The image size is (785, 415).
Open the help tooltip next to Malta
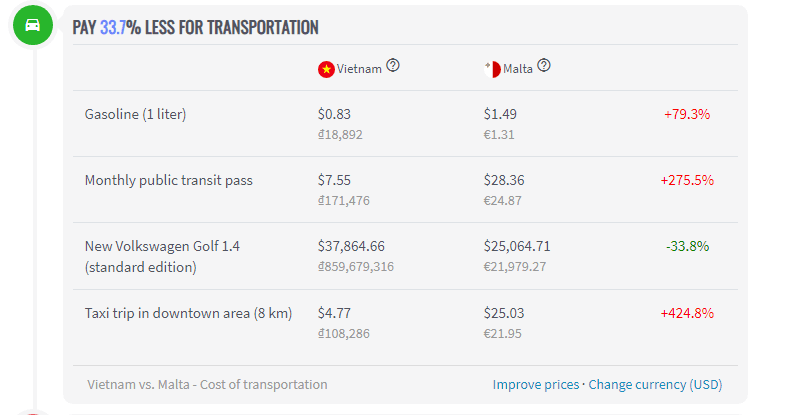(x=544, y=66)
